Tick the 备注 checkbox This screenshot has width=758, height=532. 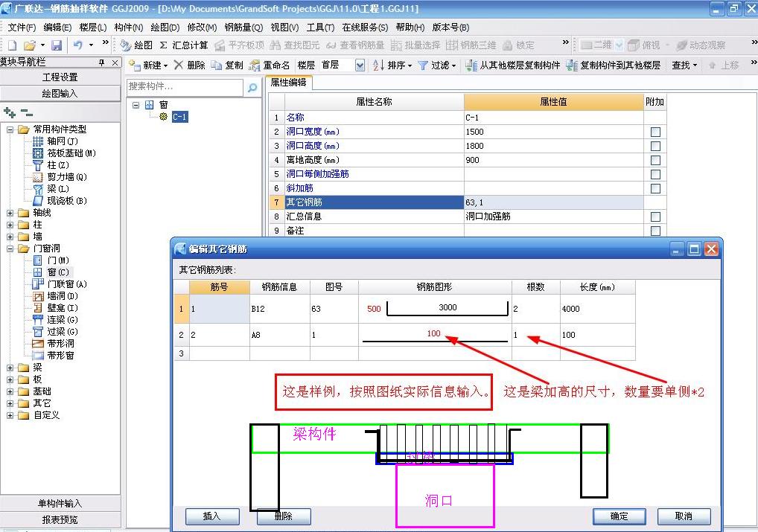[x=655, y=231]
